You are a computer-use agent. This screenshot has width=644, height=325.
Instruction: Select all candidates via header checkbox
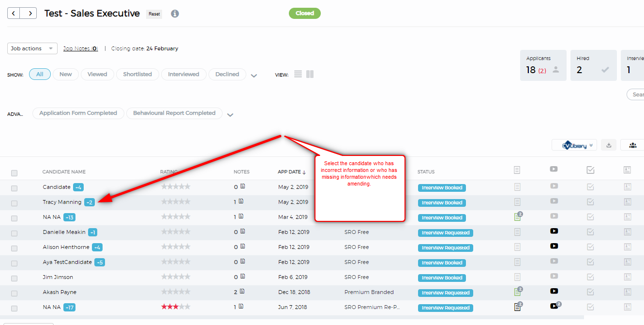pyautogui.click(x=14, y=172)
